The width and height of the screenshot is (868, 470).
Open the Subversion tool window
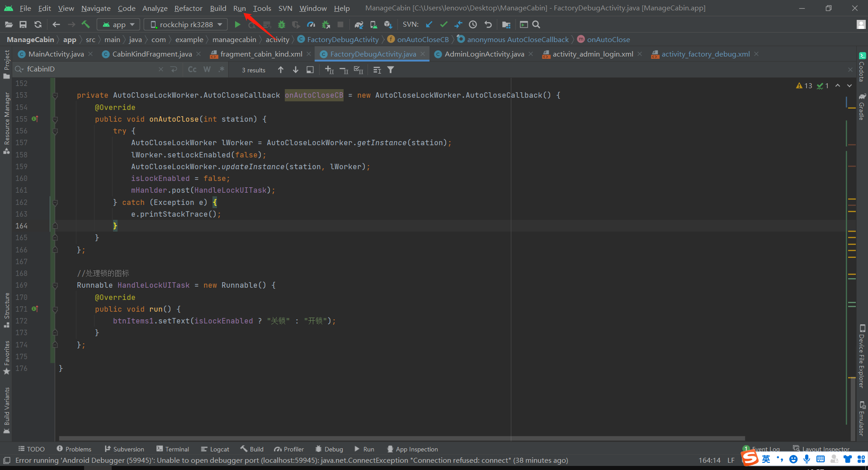pos(124,449)
